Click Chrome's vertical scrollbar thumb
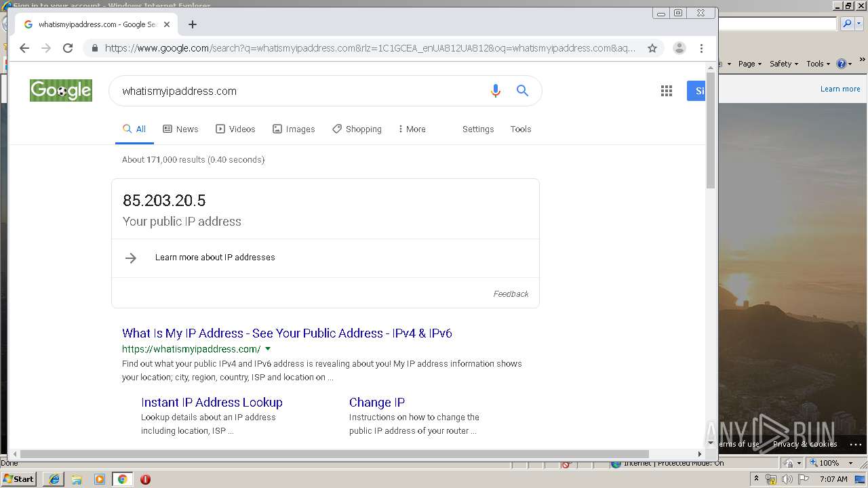Screen dimensions: 868x488 tap(711, 129)
